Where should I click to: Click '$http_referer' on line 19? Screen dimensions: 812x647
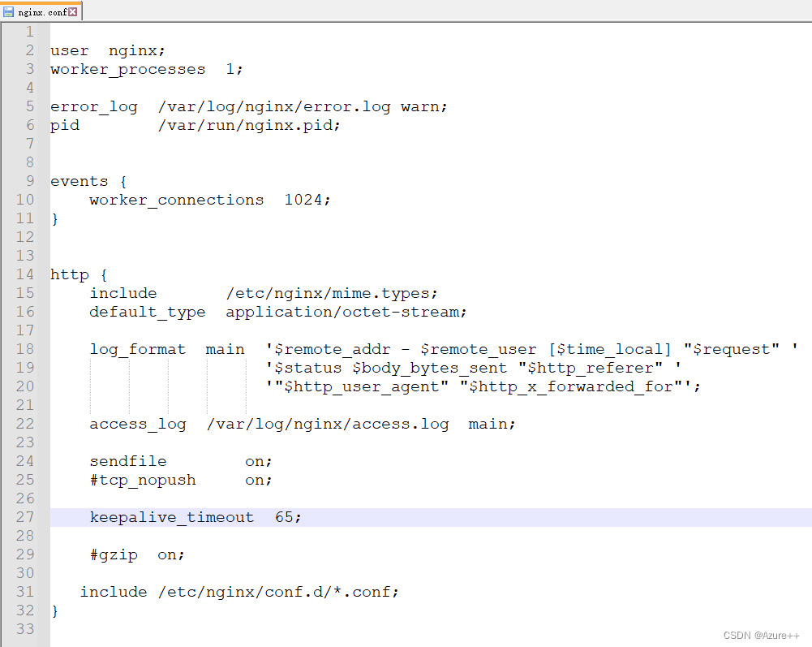pos(591,368)
